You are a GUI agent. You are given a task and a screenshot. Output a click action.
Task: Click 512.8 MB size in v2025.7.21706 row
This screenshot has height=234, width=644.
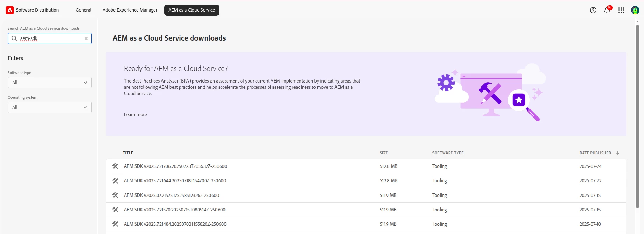tap(389, 166)
